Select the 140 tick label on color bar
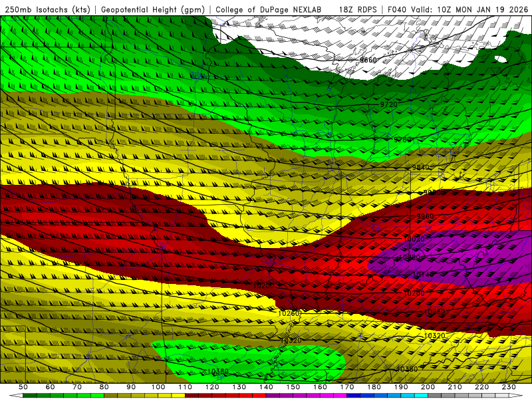The image size is (532, 399). click(x=266, y=387)
